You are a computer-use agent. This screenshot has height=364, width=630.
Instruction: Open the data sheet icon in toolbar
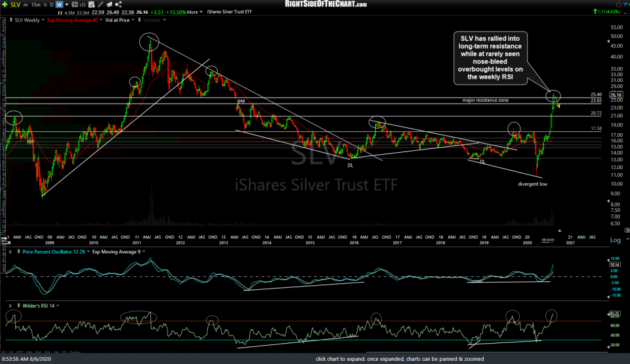[92, 5]
